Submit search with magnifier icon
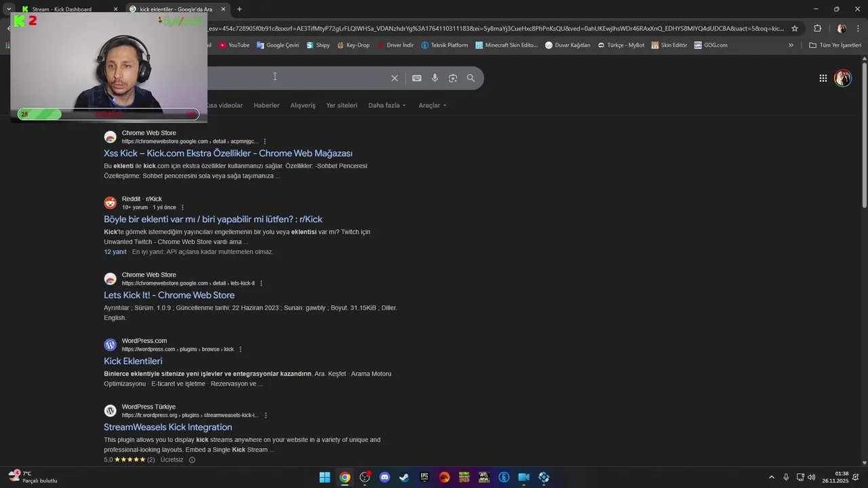The height and width of the screenshot is (488, 868). (471, 78)
